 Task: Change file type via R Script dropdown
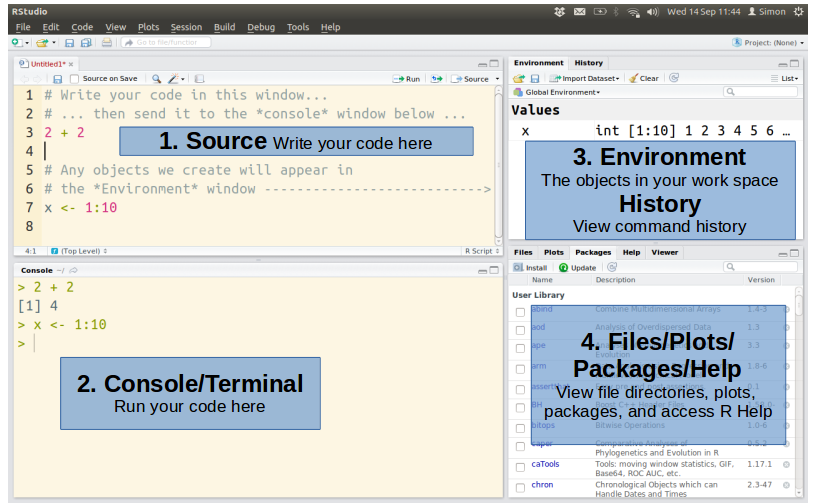[482, 251]
